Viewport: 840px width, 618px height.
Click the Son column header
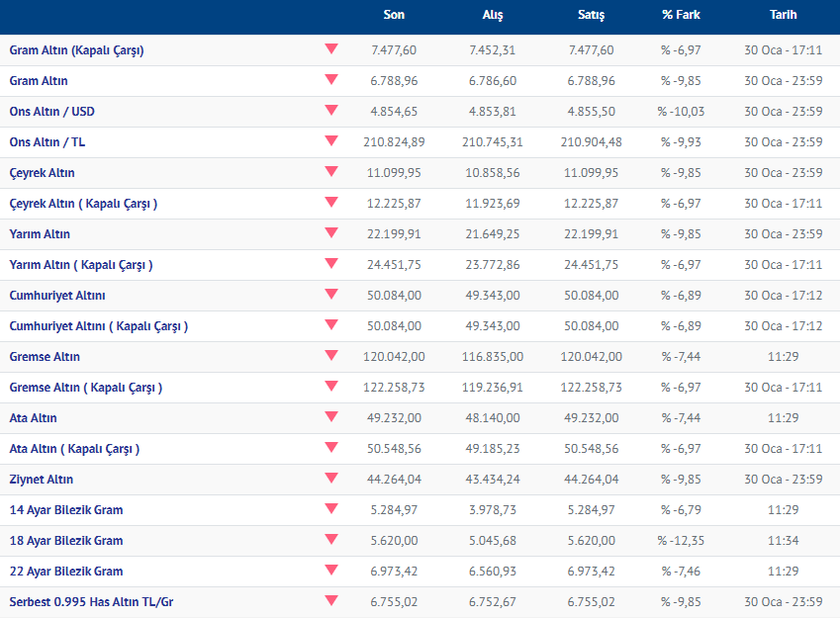[394, 15]
